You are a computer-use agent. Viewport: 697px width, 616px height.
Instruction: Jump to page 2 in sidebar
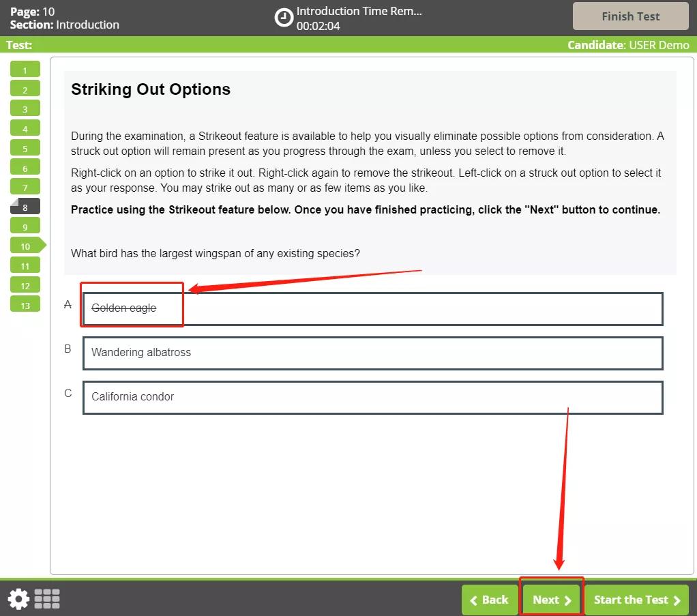(25, 89)
